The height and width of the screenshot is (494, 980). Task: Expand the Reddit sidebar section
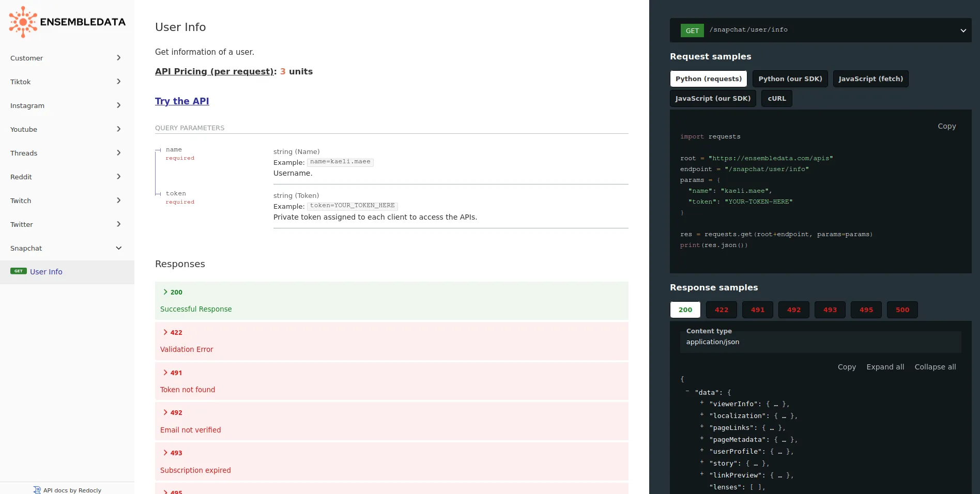(67, 177)
